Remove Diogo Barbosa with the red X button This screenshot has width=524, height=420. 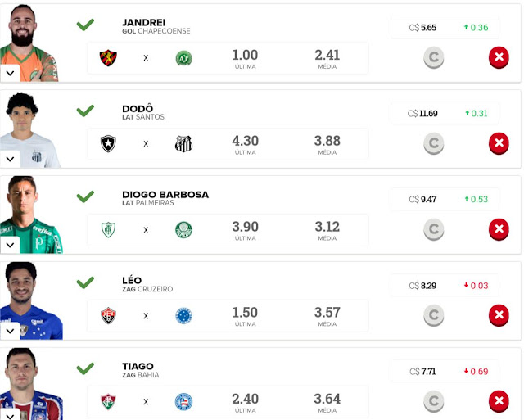499,229
